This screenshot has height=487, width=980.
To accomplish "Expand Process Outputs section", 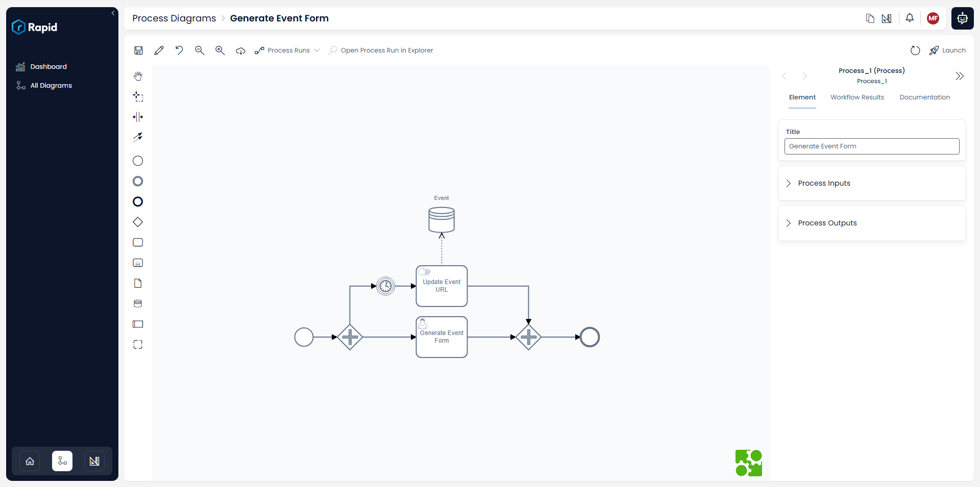I will (872, 223).
